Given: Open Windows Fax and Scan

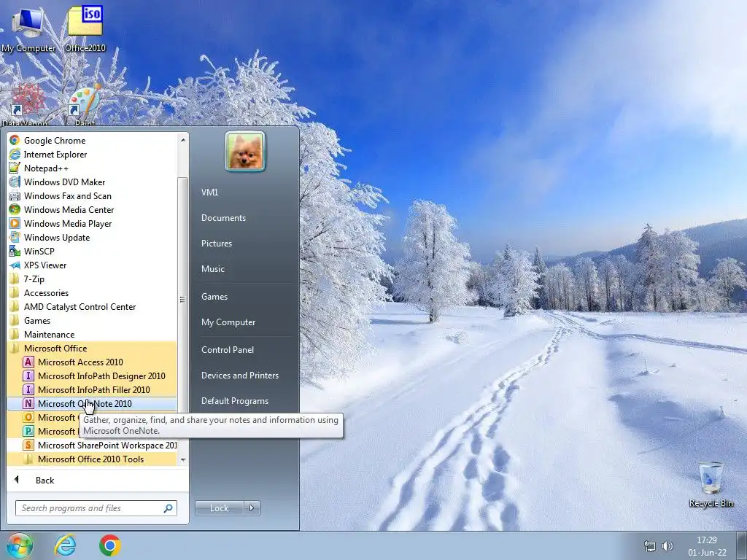Looking at the screenshot, I should pyautogui.click(x=91, y=195).
